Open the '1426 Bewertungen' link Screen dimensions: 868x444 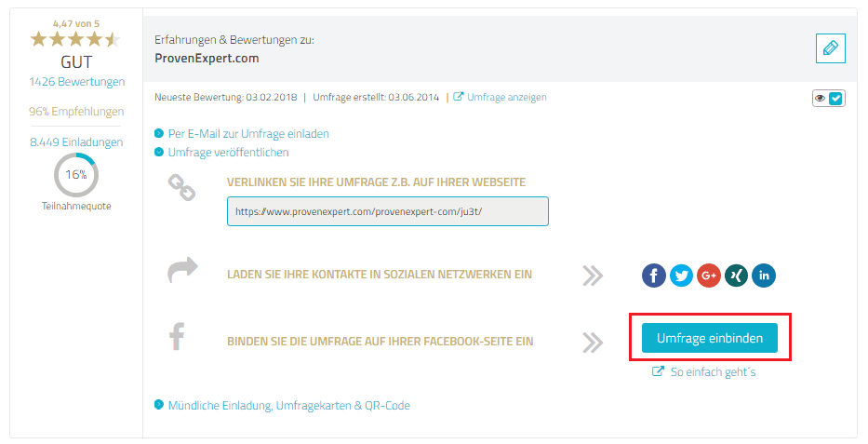[76, 82]
